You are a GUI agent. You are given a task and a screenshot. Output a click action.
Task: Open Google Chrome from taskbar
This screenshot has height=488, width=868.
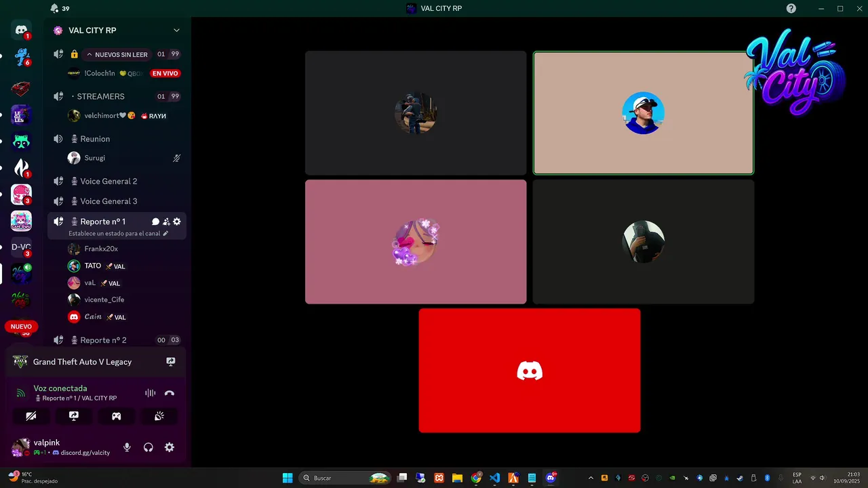pos(476,478)
